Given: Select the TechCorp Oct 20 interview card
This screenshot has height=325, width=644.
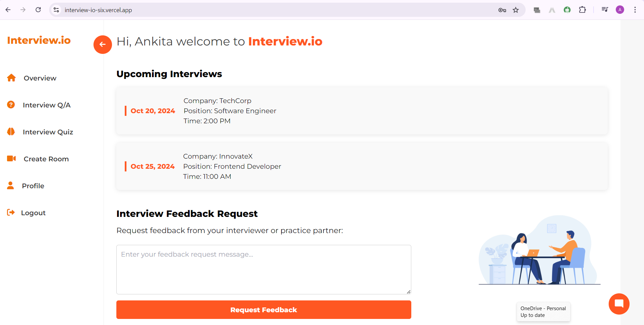Looking at the screenshot, I should [x=362, y=111].
